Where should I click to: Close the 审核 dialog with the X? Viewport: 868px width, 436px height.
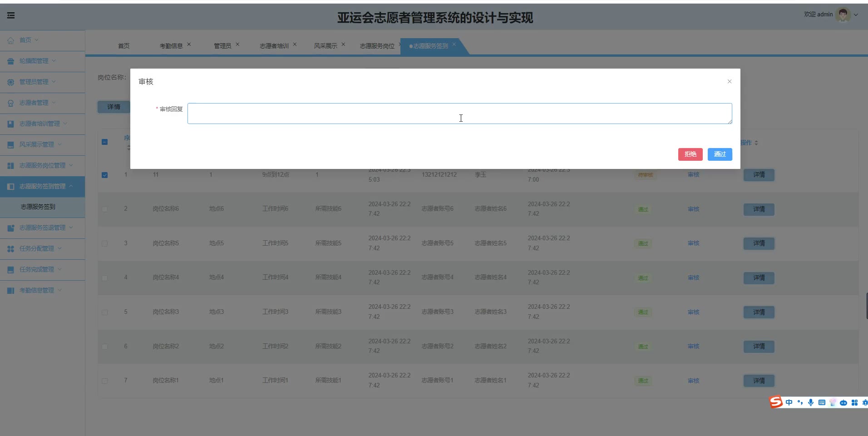click(x=730, y=81)
